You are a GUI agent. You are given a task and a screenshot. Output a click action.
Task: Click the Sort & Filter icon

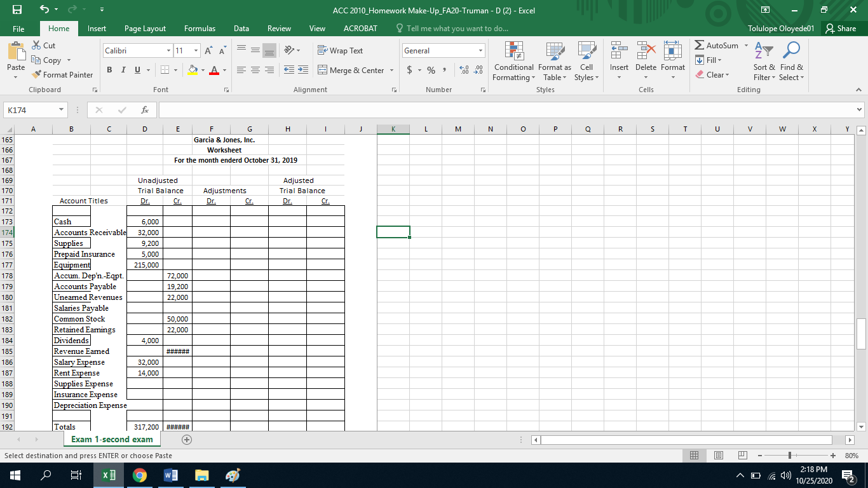click(x=764, y=52)
